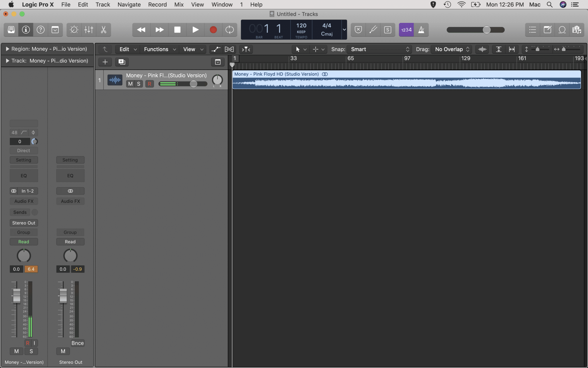Adjust the master volume slider
Screen dimensions: 588x368
click(486, 30)
